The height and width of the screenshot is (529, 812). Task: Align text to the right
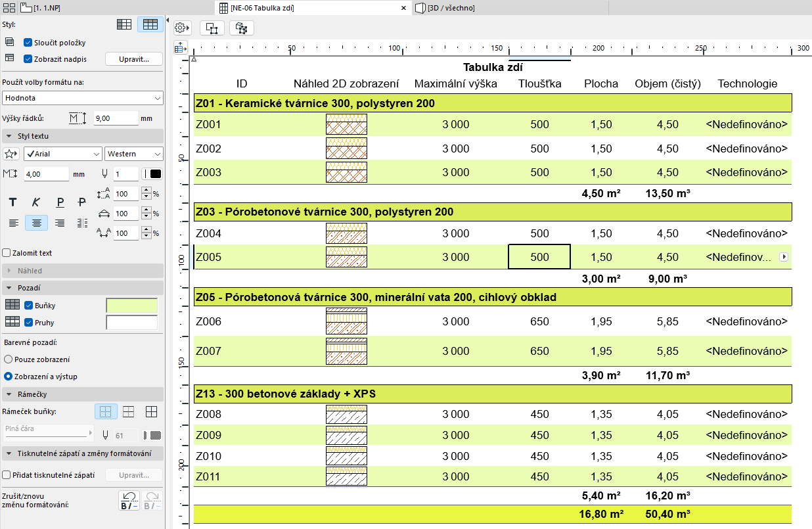(x=59, y=223)
